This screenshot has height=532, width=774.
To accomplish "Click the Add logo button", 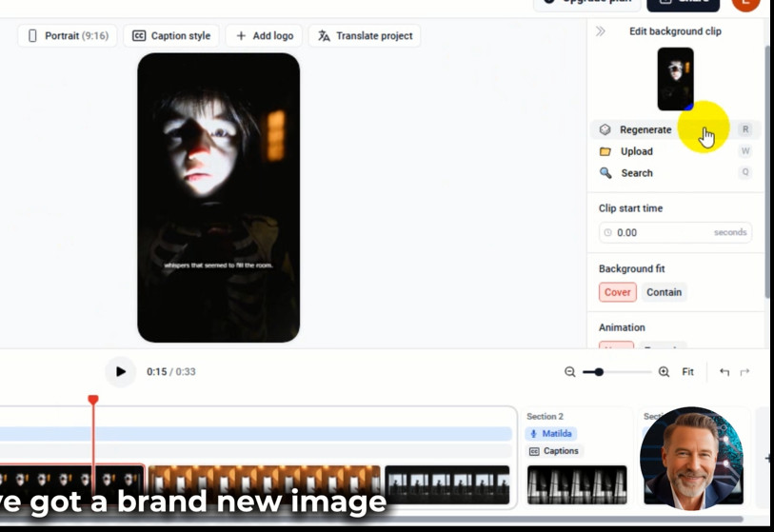I will coord(264,36).
